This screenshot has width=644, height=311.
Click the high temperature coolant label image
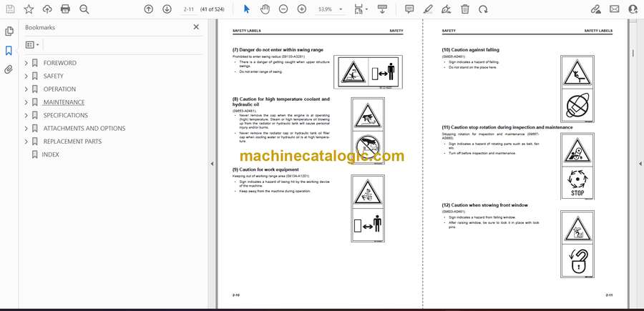(368, 131)
